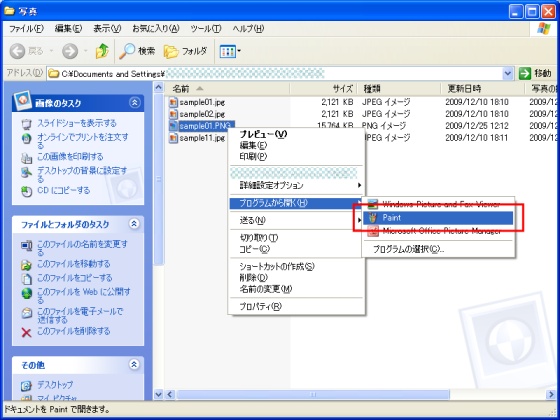Click このファイルを削除する link
The width and height of the screenshot is (560, 420).
tap(74, 331)
